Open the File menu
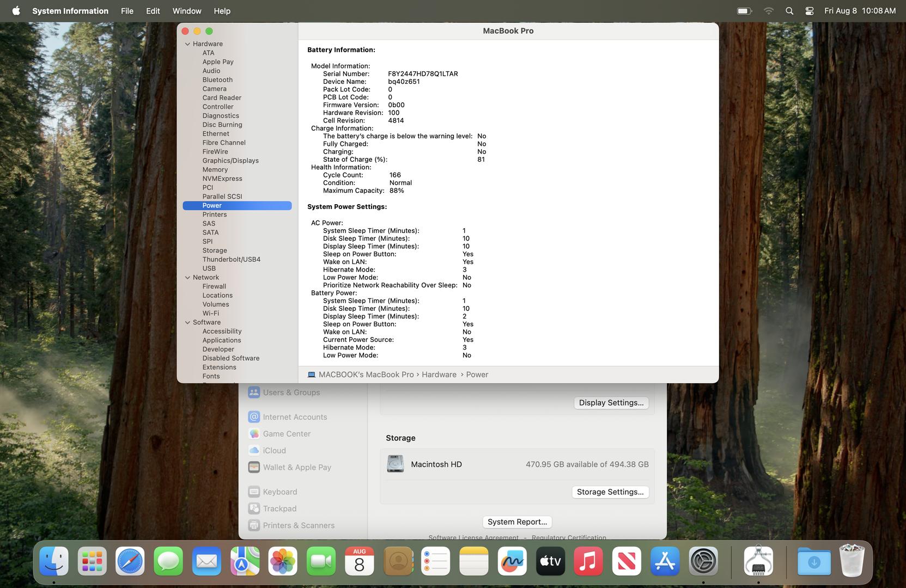 [127, 11]
